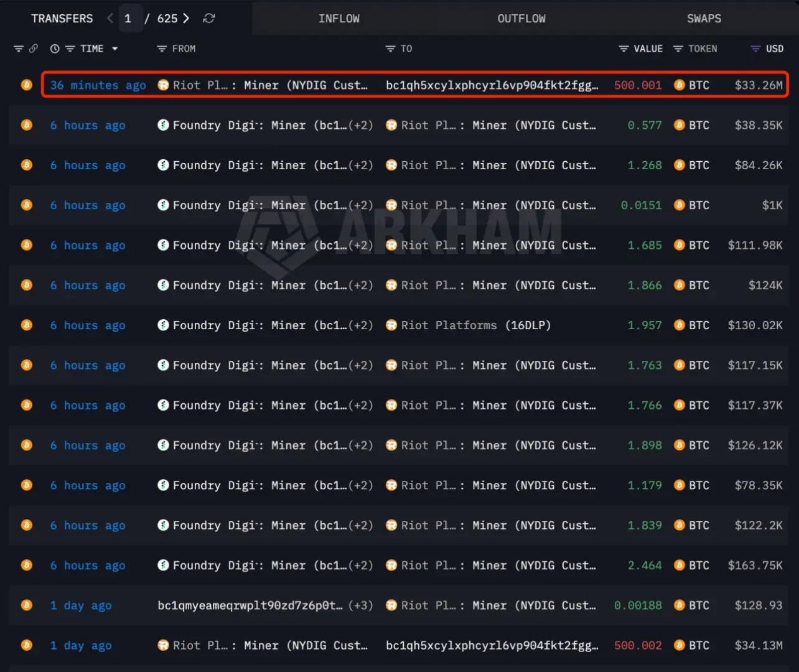Image resolution: width=799 pixels, height=672 pixels.
Task: Switch to the OUTFLOW tab
Action: [x=521, y=19]
